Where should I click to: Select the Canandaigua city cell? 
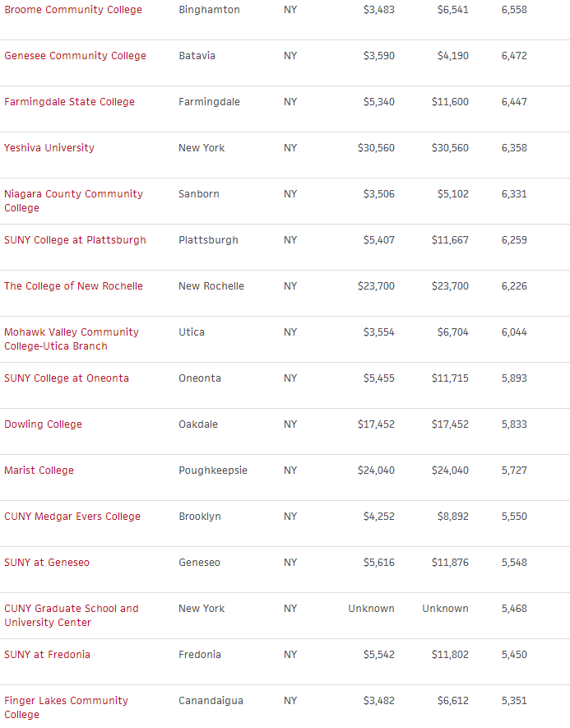[211, 701]
